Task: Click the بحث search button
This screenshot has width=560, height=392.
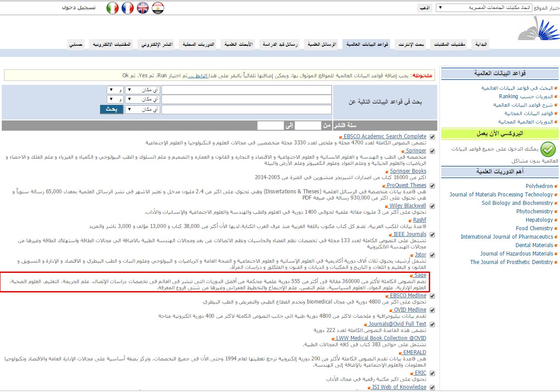Action: [x=111, y=109]
